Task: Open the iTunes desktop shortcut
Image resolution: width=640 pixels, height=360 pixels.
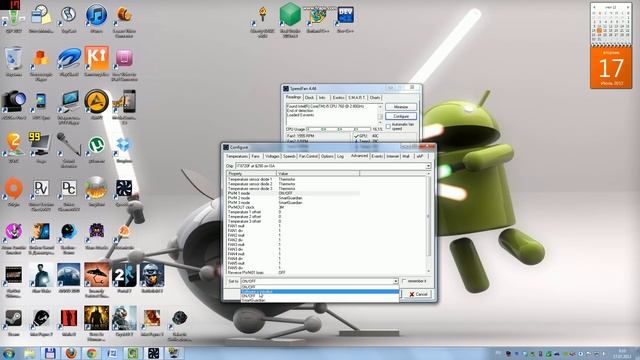Action: 96,17
